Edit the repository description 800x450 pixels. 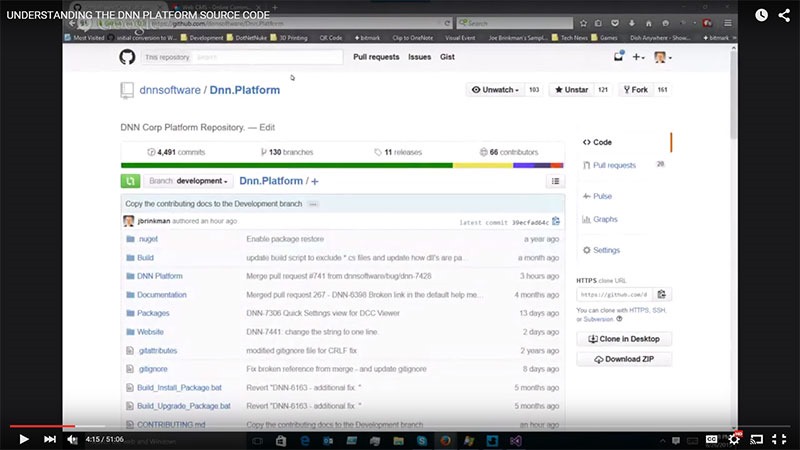click(x=267, y=128)
